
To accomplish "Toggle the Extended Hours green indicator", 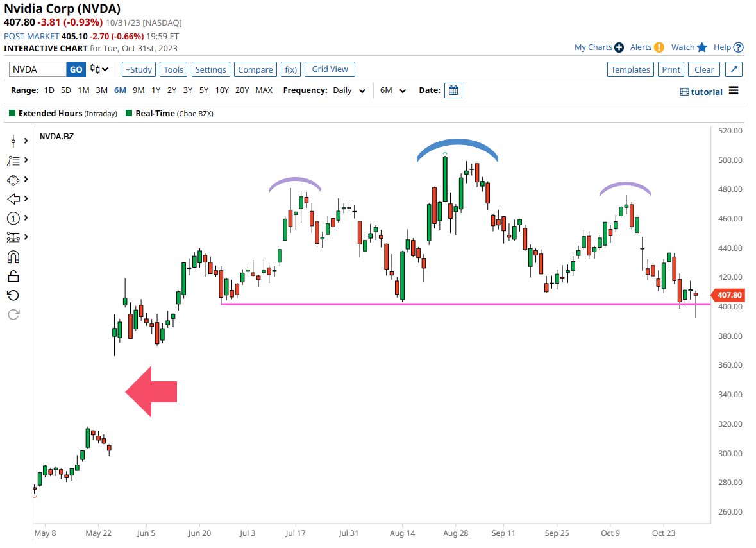I will [x=13, y=113].
